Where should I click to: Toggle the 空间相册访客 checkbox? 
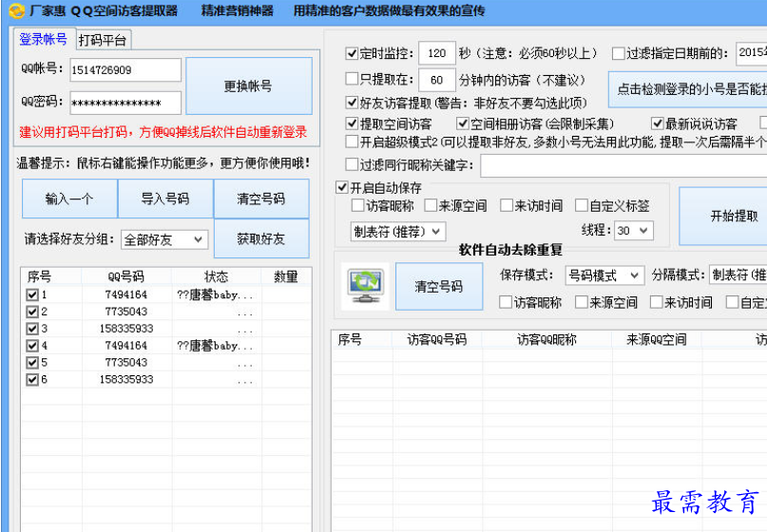tap(462, 123)
